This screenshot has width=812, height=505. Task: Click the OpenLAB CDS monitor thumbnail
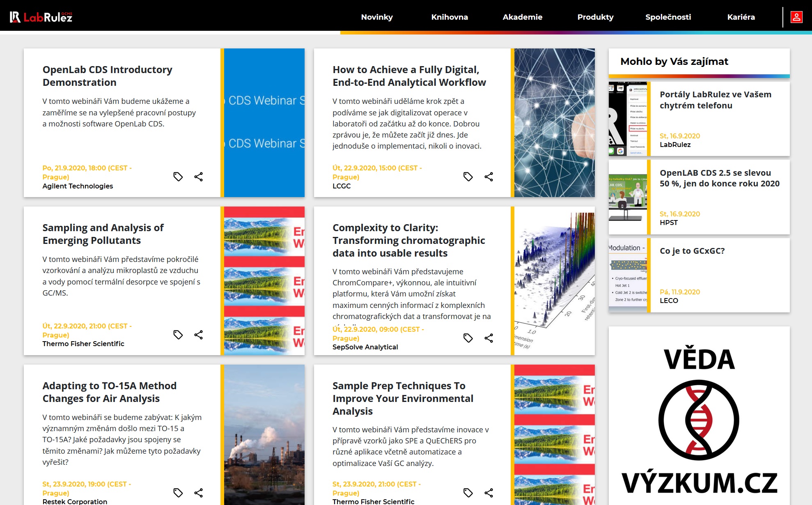pyautogui.click(x=628, y=197)
